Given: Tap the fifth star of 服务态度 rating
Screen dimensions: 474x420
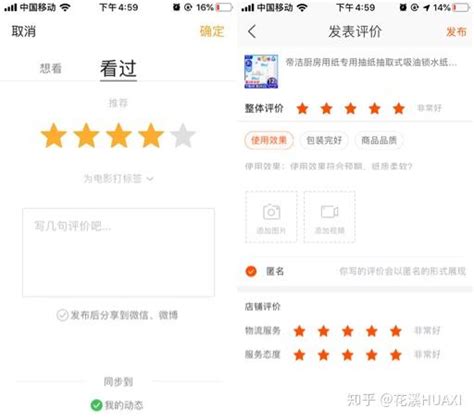Looking at the screenshot, I should pyautogui.click(x=396, y=355).
